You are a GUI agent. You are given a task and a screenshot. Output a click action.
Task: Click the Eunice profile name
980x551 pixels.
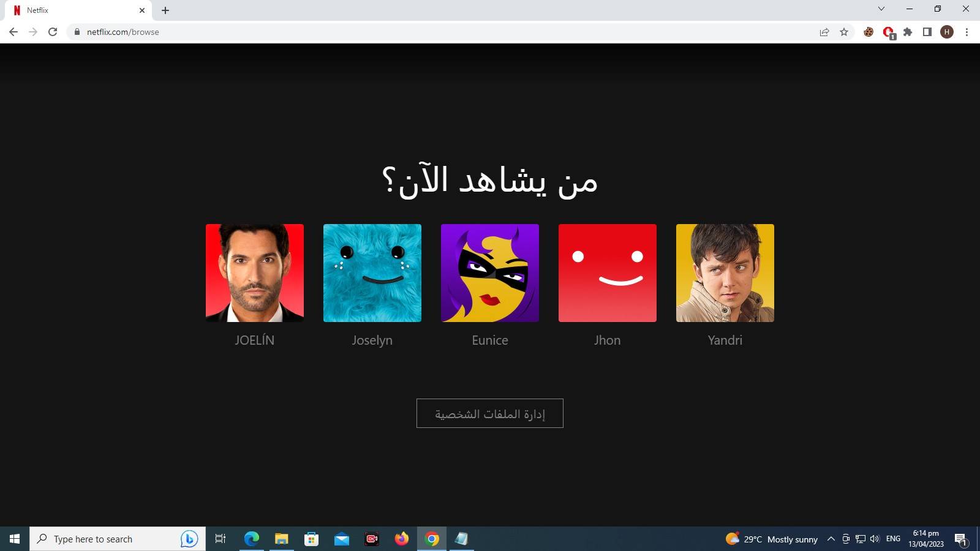[x=490, y=340]
